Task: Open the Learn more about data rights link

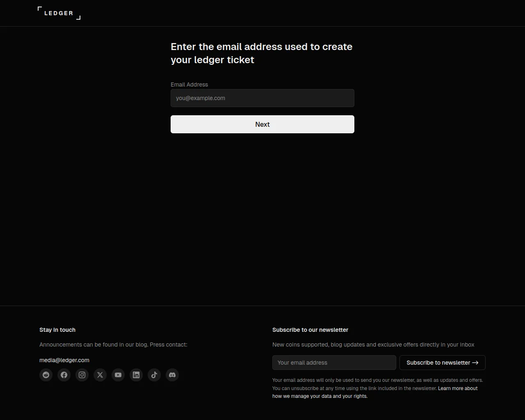Action: pos(457,388)
